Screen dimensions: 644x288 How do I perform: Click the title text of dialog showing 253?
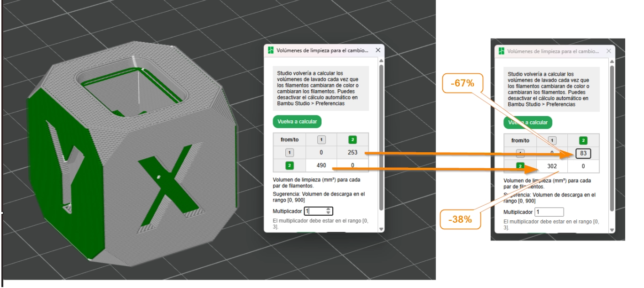click(x=322, y=50)
